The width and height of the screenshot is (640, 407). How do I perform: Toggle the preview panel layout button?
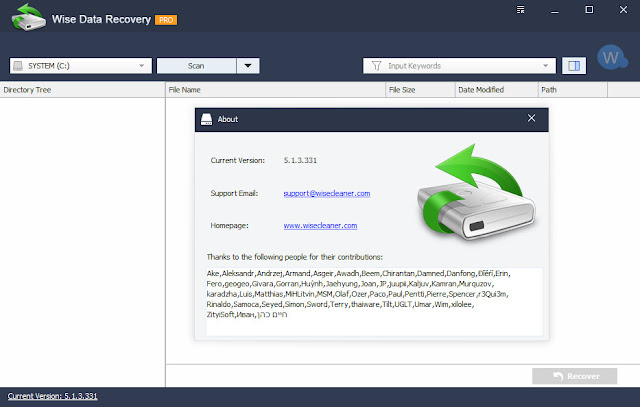(574, 66)
